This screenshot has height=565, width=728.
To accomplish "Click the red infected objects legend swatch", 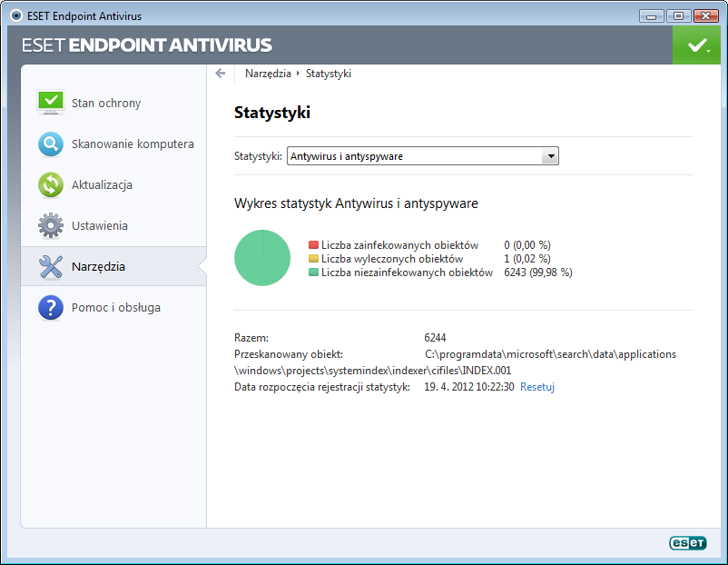I will point(313,245).
